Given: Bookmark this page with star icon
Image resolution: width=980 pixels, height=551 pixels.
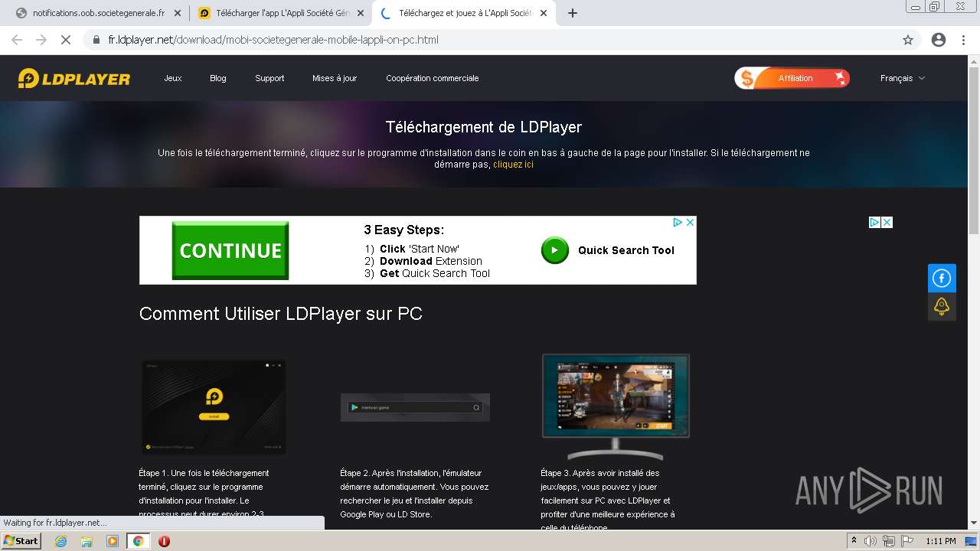Looking at the screenshot, I should 908,40.
